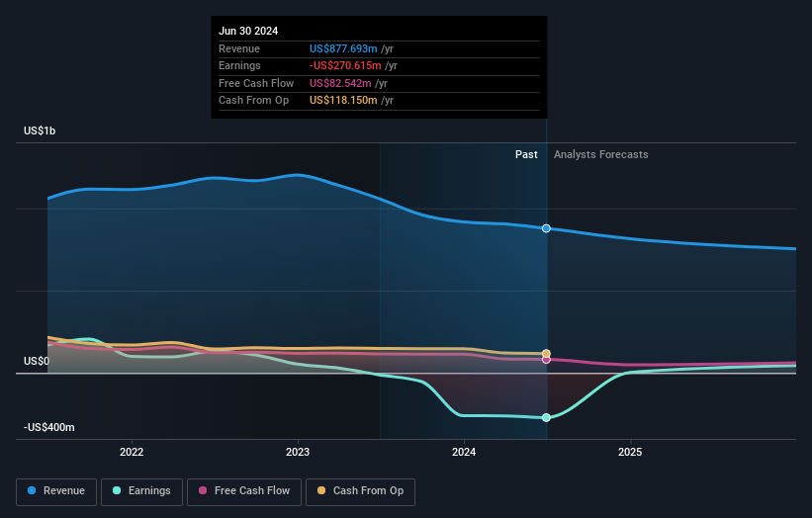This screenshot has width=812, height=518.
Task: Click the US$1b y-axis label
Action: (40, 130)
